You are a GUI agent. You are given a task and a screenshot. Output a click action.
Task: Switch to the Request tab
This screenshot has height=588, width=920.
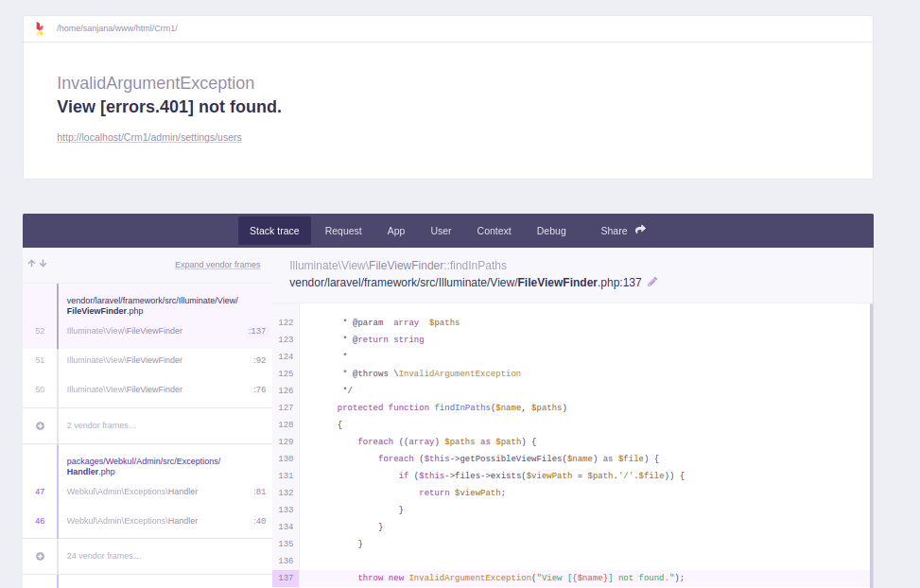coord(343,230)
